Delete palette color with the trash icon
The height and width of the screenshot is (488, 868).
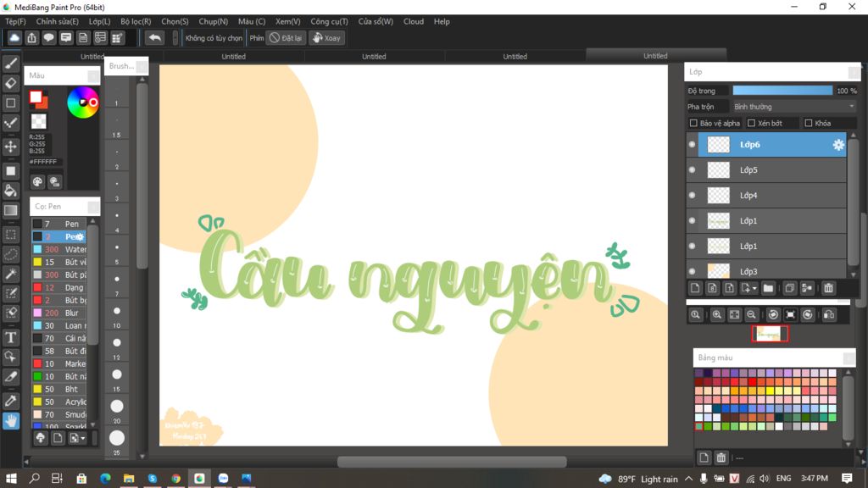[x=721, y=457]
